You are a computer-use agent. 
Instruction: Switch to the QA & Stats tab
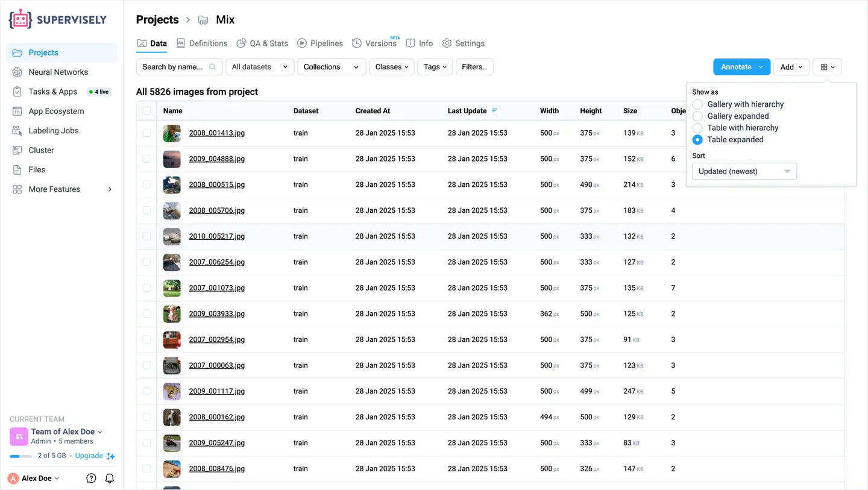(262, 43)
